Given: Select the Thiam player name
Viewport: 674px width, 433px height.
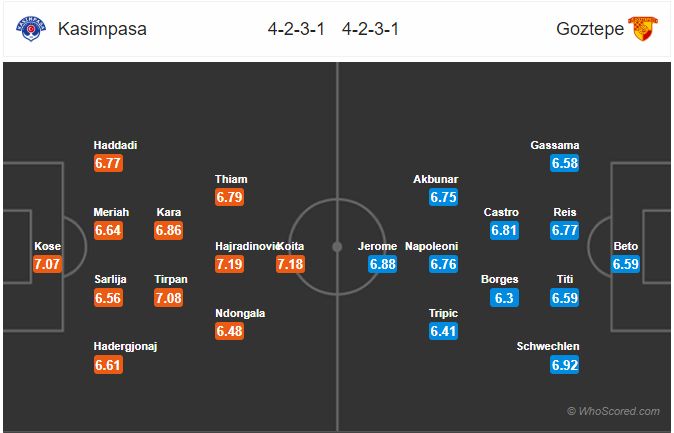Looking at the screenshot, I should tap(231, 179).
